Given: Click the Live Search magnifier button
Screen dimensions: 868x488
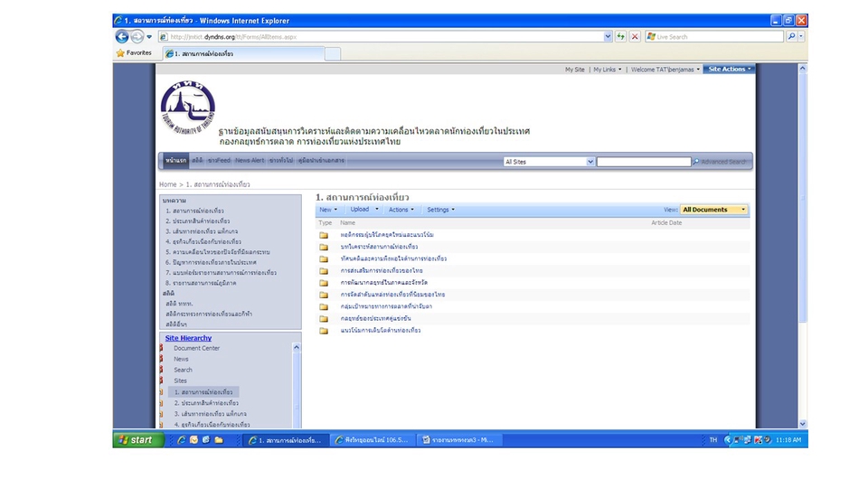Looking at the screenshot, I should (792, 36).
